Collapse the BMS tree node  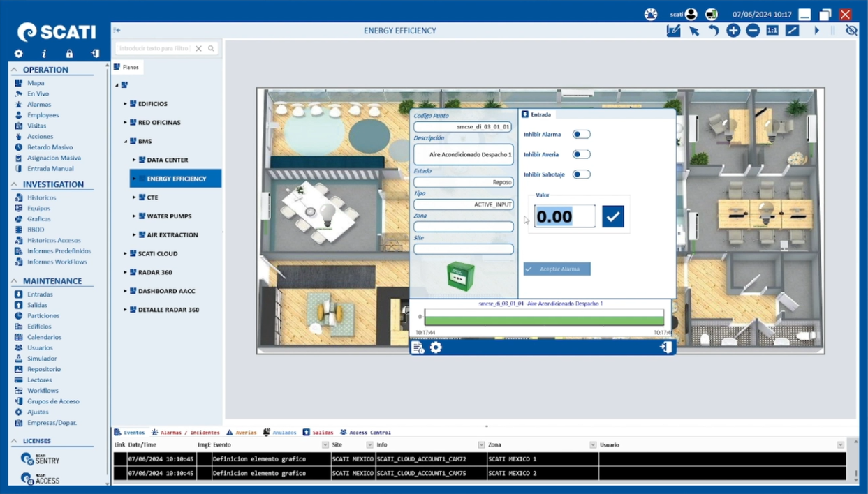(126, 142)
